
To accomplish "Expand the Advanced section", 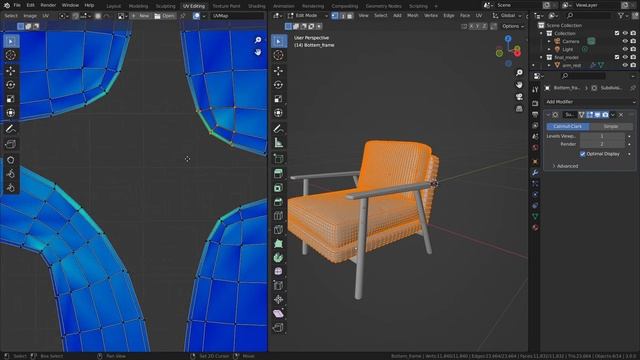I will tap(565, 166).
